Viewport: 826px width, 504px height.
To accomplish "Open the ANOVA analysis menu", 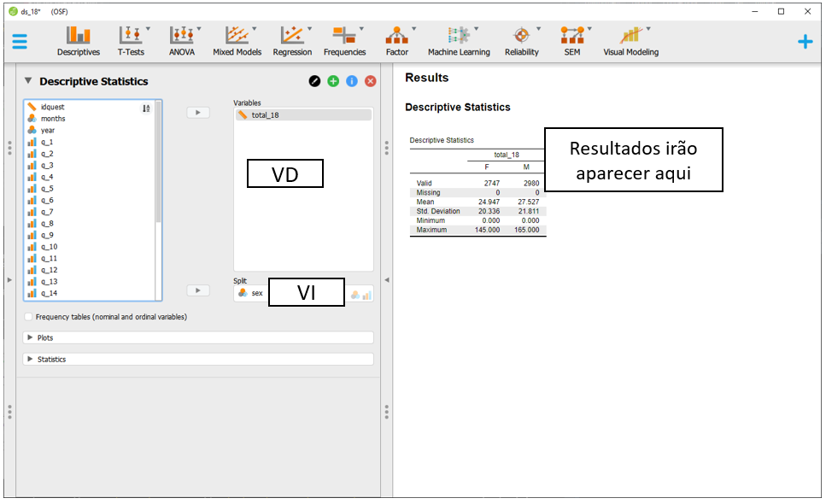I will (181, 40).
